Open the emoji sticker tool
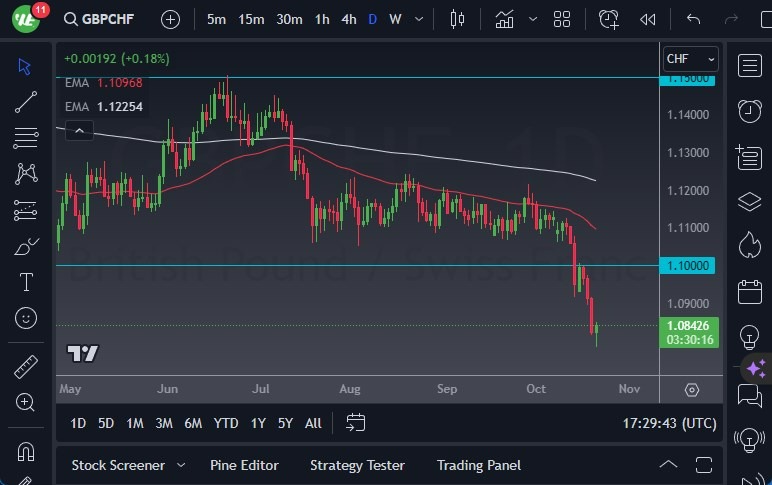This screenshot has height=485, width=772. pyautogui.click(x=26, y=318)
